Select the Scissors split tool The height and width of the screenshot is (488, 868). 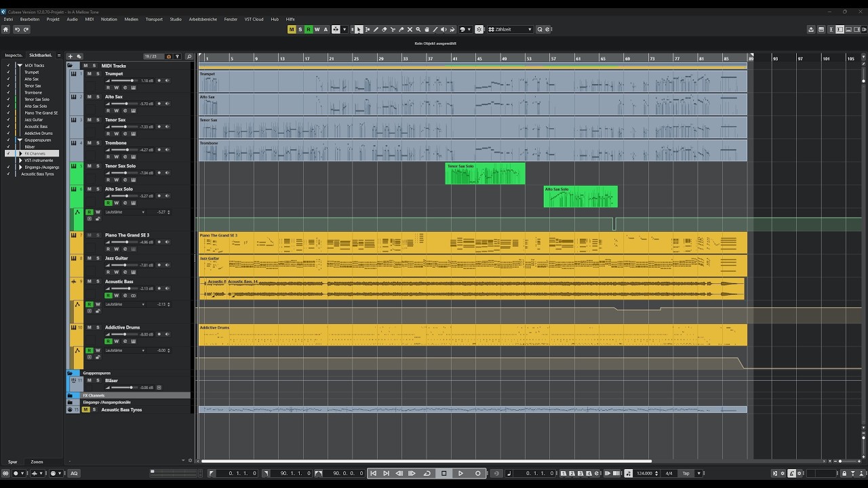[393, 30]
